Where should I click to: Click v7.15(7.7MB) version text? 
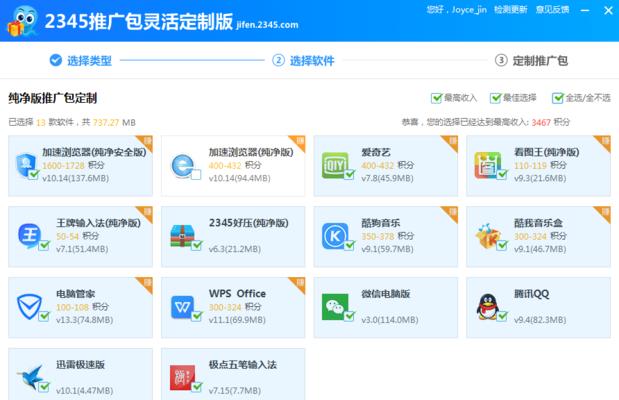click(x=234, y=391)
